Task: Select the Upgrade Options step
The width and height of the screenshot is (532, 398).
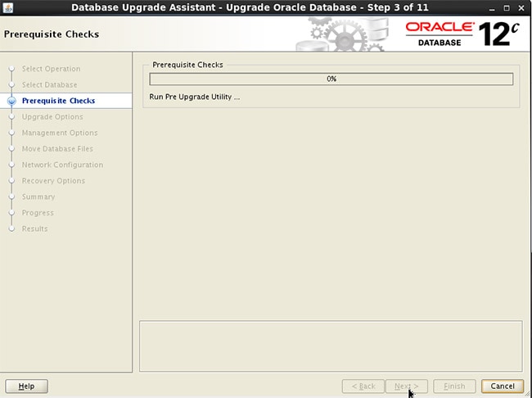Action: pyautogui.click(x=52, y=117)
